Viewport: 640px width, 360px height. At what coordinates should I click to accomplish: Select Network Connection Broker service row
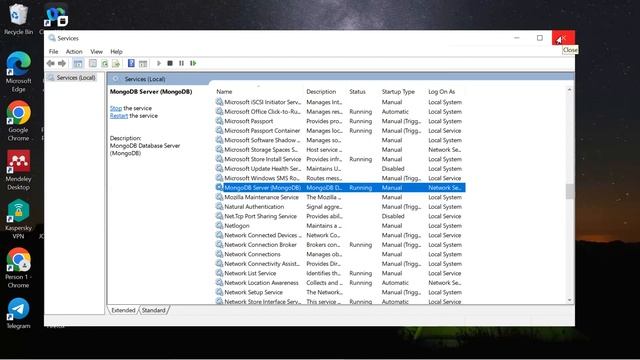click(x=340, y=244)
